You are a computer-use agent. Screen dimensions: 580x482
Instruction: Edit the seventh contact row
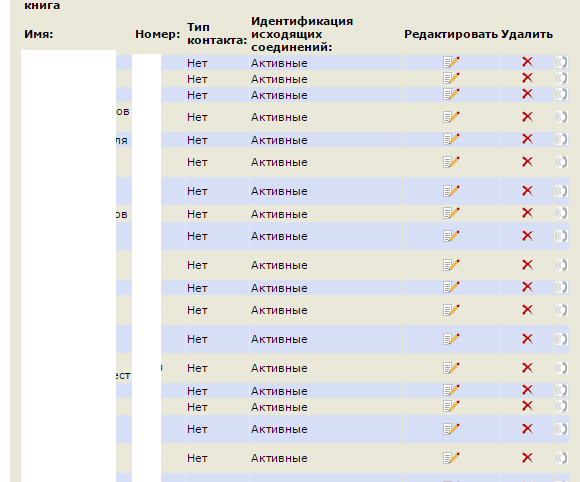pos(451,191)
